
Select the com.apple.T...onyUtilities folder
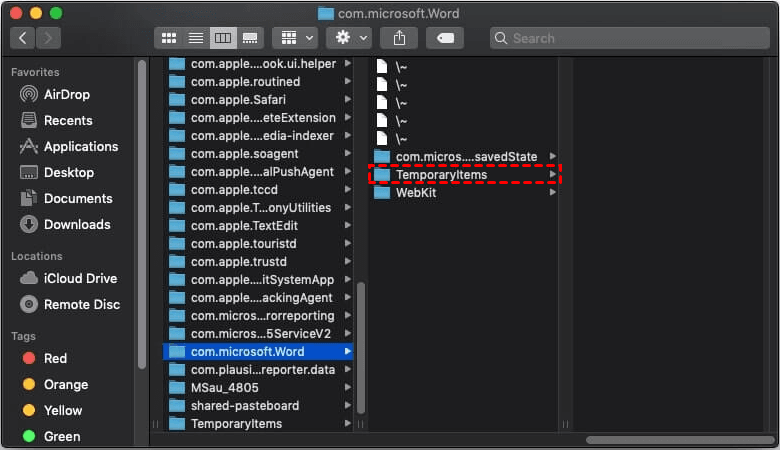258,207
